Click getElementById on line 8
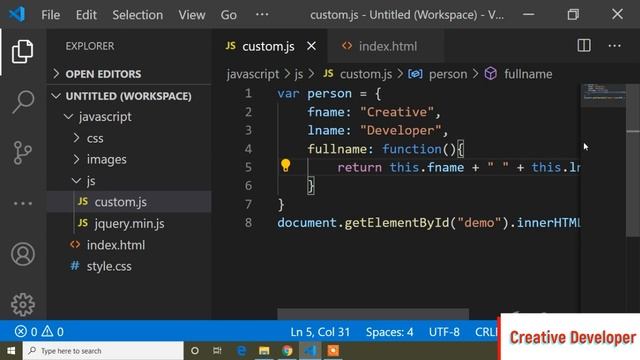This screenshot has height=360, width=640. click(x=397, y=222)
